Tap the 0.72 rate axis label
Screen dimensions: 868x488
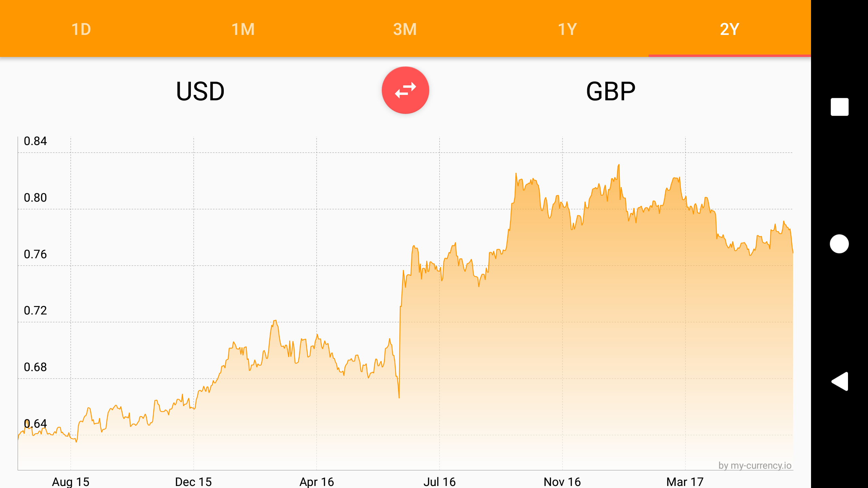coord(35,310)
